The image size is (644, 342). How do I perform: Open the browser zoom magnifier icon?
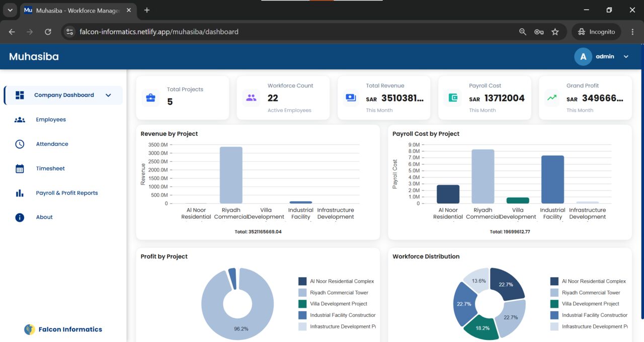[x=523, y=32]
